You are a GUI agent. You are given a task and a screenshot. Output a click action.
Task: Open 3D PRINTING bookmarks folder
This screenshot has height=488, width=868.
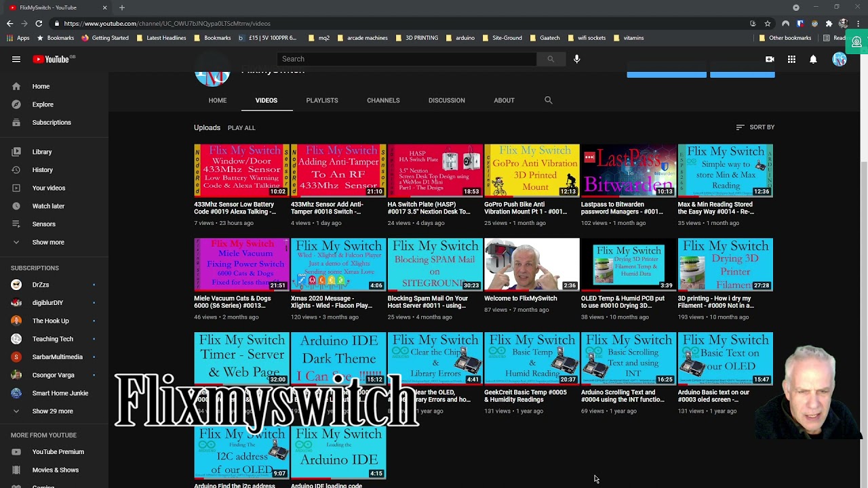click(416, 38)
